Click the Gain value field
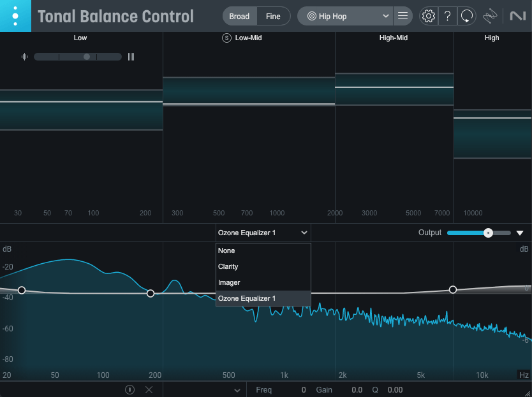The height and width of the screenshot is (397, 532). 357,390
